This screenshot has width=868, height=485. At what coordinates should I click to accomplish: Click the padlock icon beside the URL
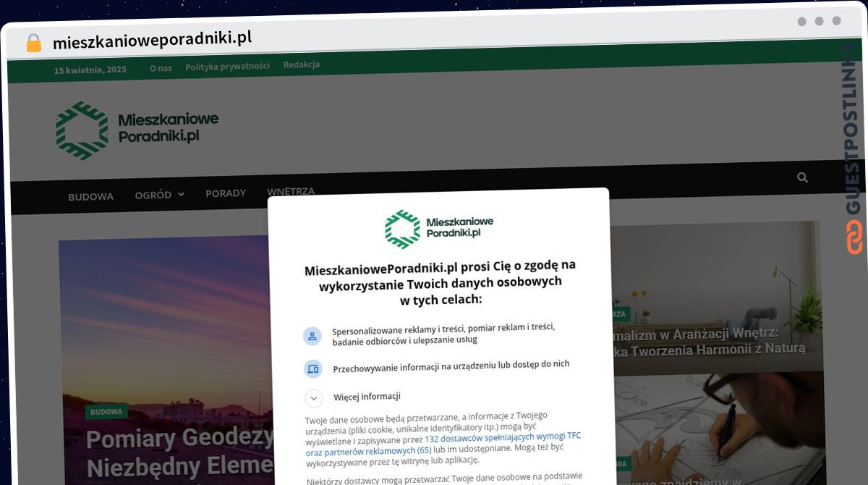pos(33,43)
